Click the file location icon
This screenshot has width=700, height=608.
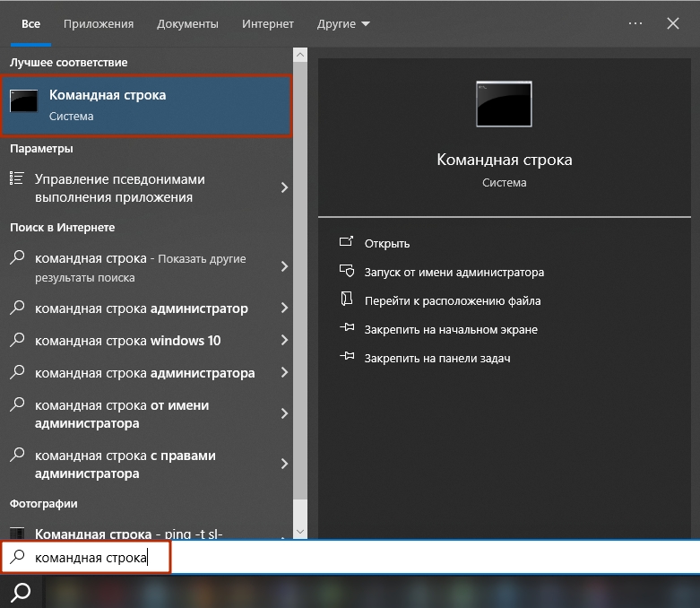(x=347, y=300)
